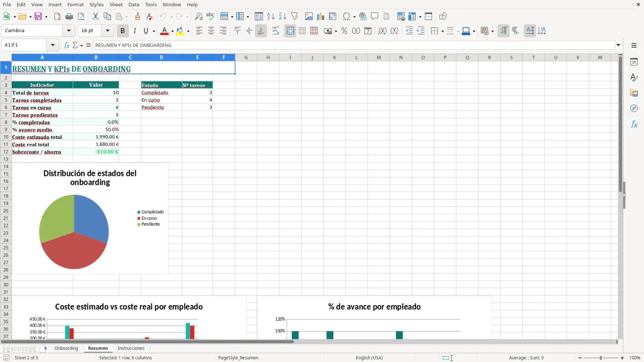Open the font name dropdown
This screenshot has height=362, width=644.
69,31
